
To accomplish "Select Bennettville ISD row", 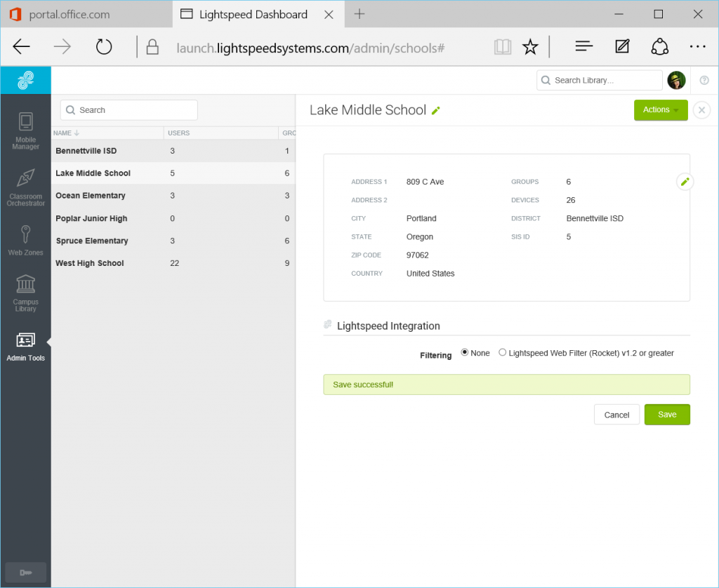I will tap(173, 151).
